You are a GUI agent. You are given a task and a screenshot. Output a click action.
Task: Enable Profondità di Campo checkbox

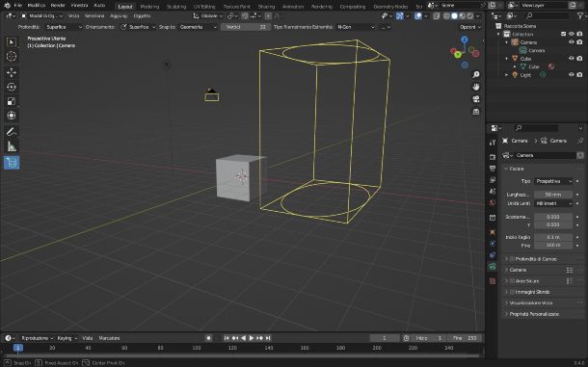tap(512, 259)
